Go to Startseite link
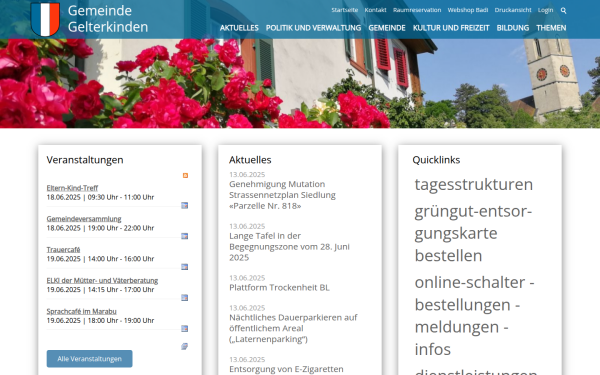 [345, 10]
